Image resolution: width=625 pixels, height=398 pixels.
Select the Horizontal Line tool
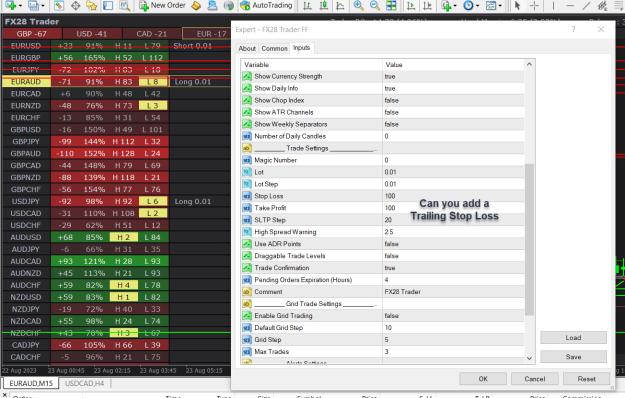click(x=570, y=5)
